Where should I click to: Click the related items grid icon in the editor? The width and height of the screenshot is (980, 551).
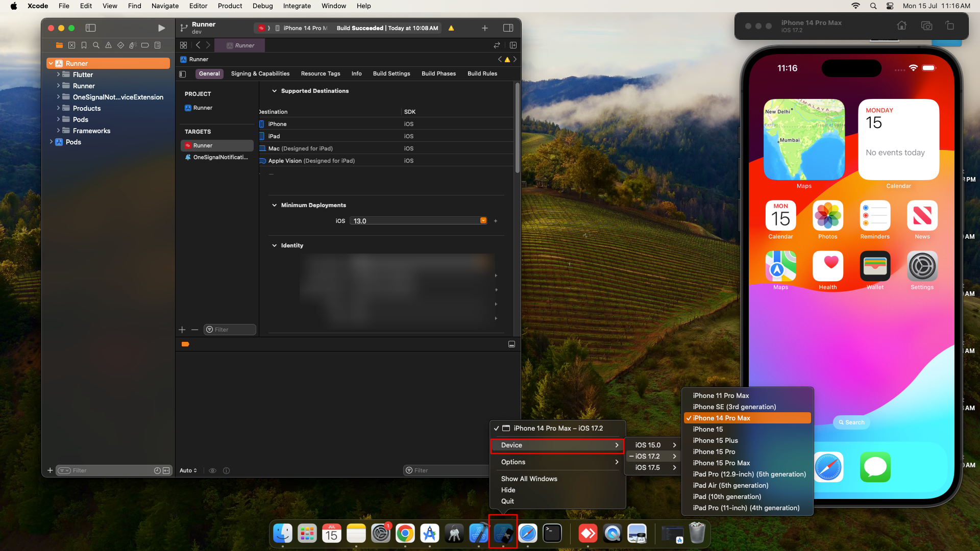183,45
